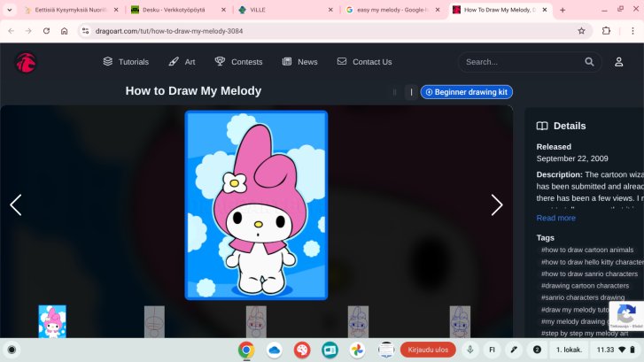644x362 pixels.
Task: Select the first colored My Melody thumbnail
Action: point(52,321)
